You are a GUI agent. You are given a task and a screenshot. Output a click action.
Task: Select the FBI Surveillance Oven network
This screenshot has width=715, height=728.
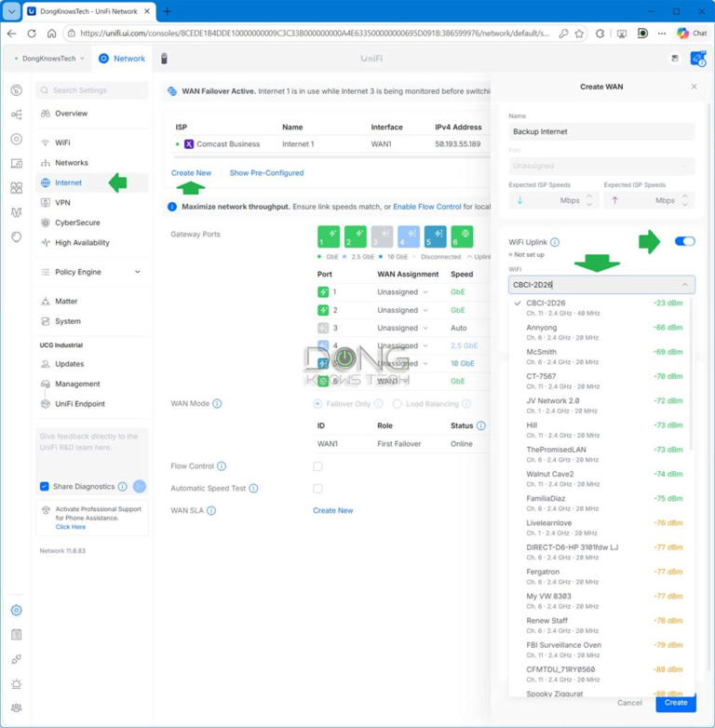tap(600, 650)
